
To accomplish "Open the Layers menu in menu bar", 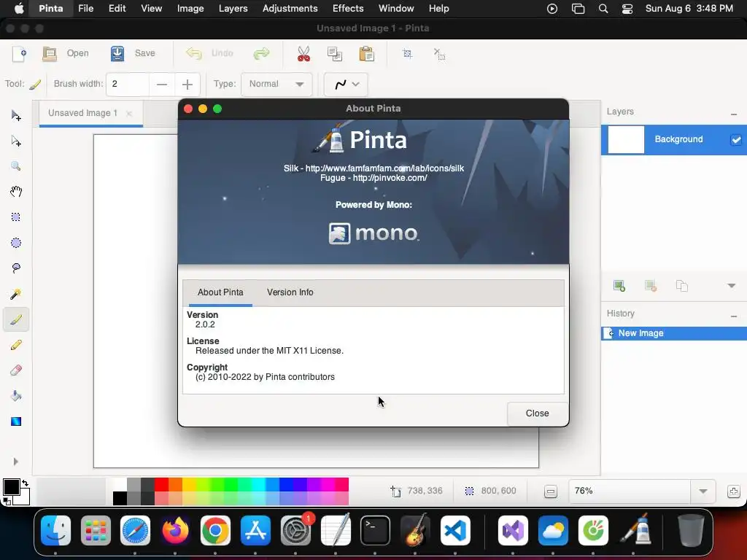I will (x=233, y=9).
